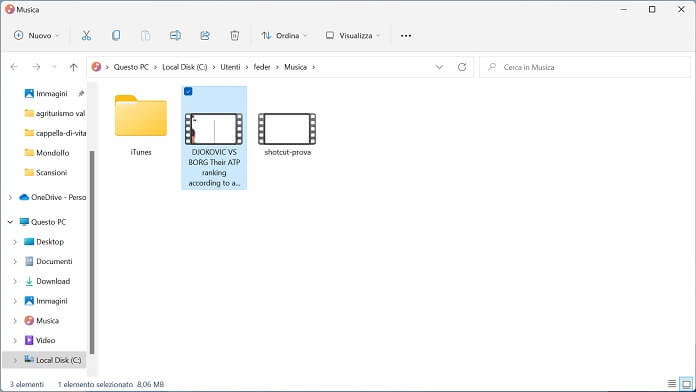Switch to large thumbnails view icon
This screenshot has width=696, height=392.
click(x=686, y=384)
